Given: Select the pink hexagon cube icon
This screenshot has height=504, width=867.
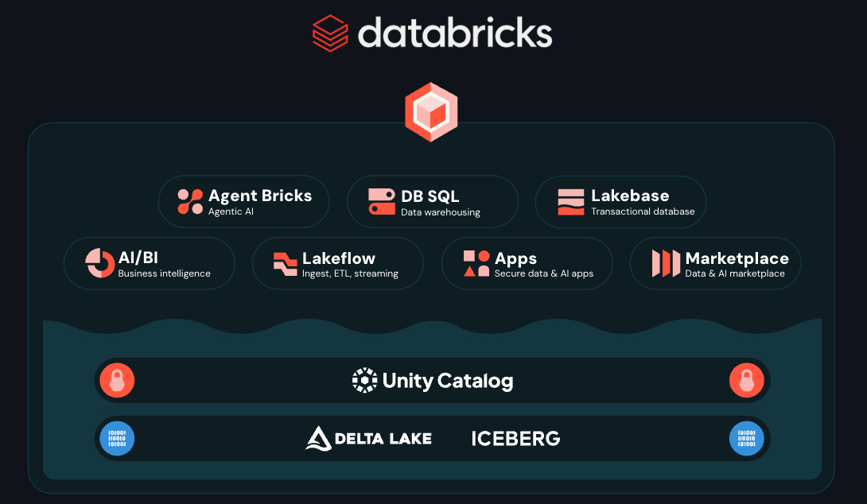Looking at the screenshot, I should (432, 111).
